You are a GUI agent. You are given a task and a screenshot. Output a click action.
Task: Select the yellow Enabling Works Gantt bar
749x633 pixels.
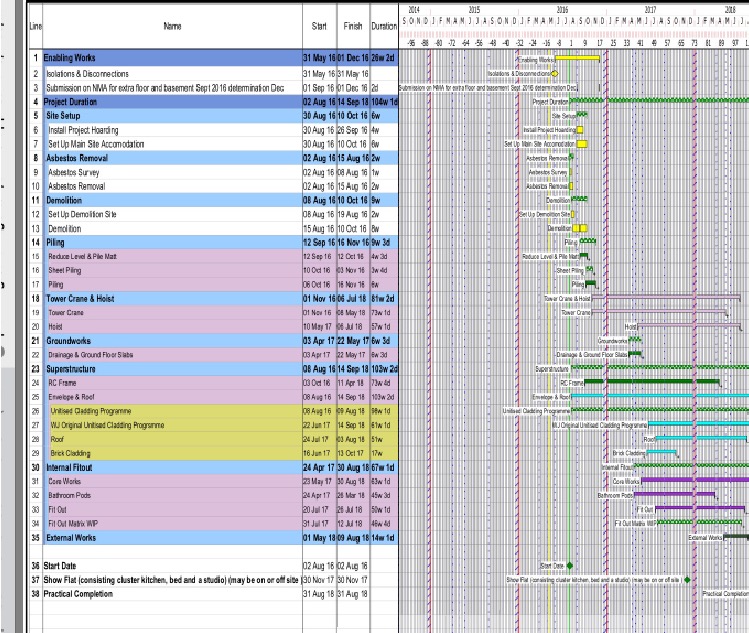pos(577,59)
